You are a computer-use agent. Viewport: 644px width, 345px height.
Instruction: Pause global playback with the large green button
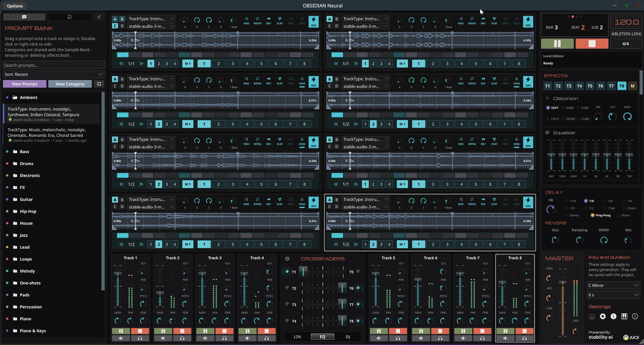coord(558,44)
